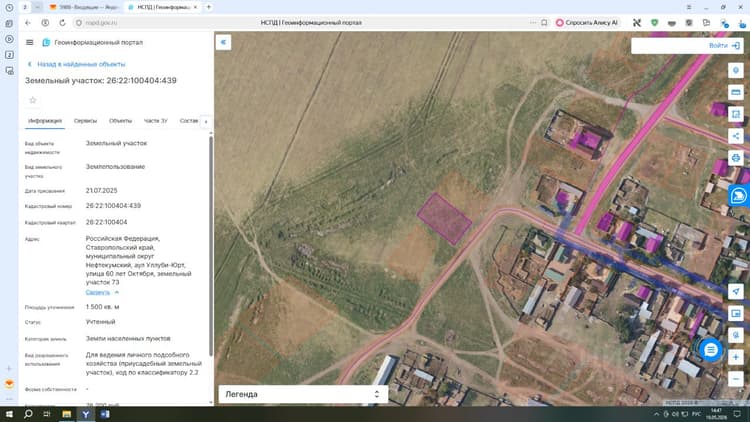Print the map with printer icon
Image resolution: width=750 pixels, height=422 pixels.
tap(736, 158)
